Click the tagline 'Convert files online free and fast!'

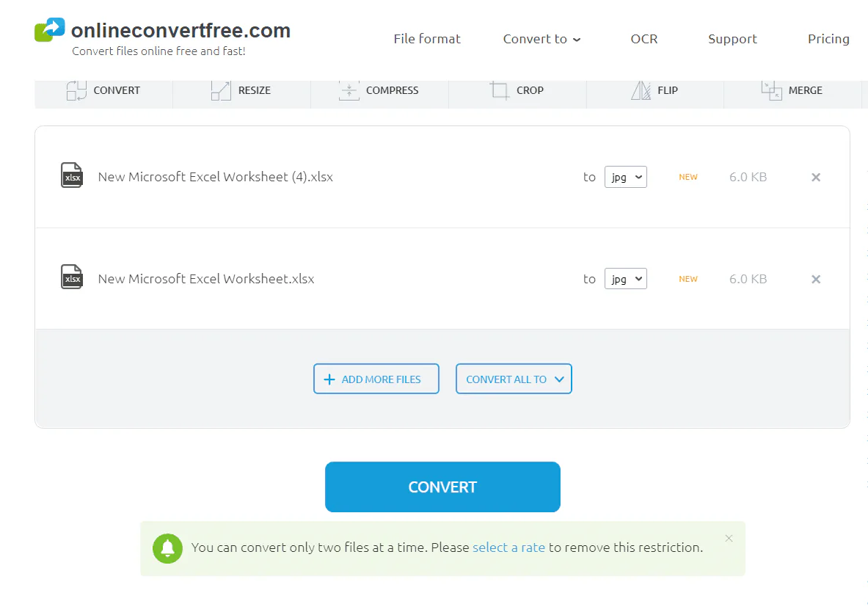[159, 51]
